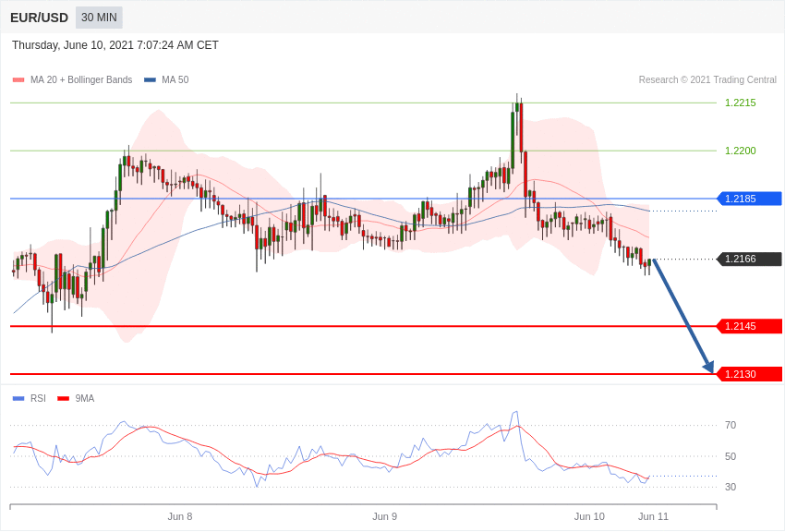Click 'Research © 2021 Trading Central' credit text
Image resolution: width=785 pixels, height=532 pixels.
click(707, 80)
